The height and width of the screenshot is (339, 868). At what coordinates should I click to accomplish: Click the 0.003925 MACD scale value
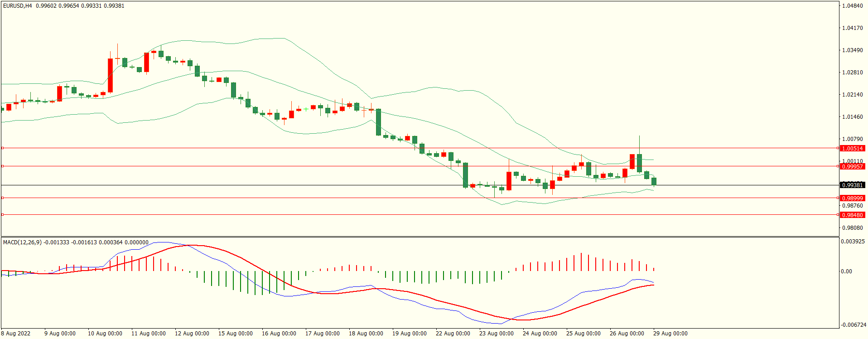tap(853, 242)
